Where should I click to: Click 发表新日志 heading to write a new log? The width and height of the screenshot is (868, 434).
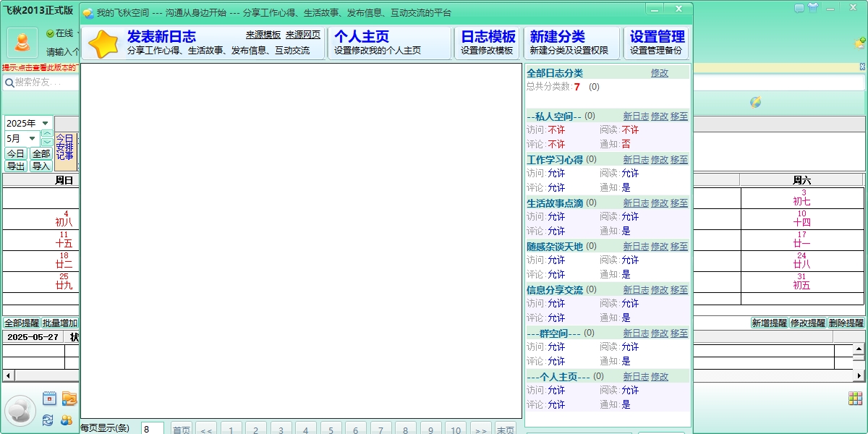pyautogui.click(x=161, y=36)
